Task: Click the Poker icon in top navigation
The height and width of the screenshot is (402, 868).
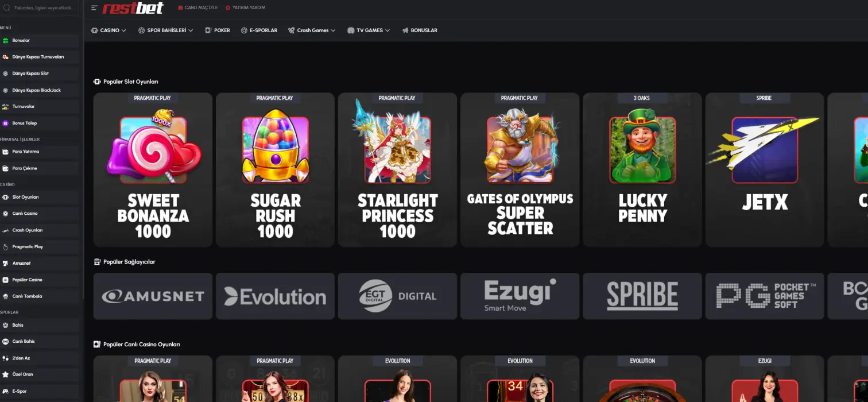Action: coord(208,30)
